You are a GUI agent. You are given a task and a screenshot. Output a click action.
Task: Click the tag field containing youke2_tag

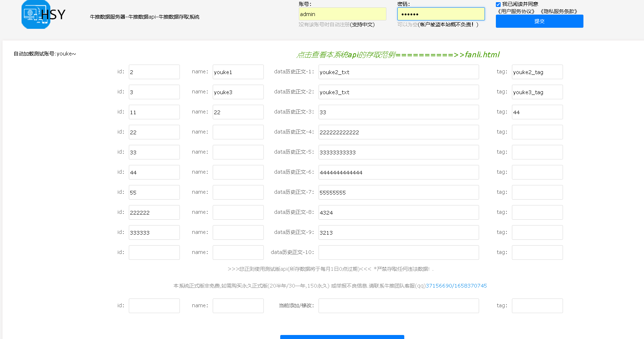[x=537, y=72]
